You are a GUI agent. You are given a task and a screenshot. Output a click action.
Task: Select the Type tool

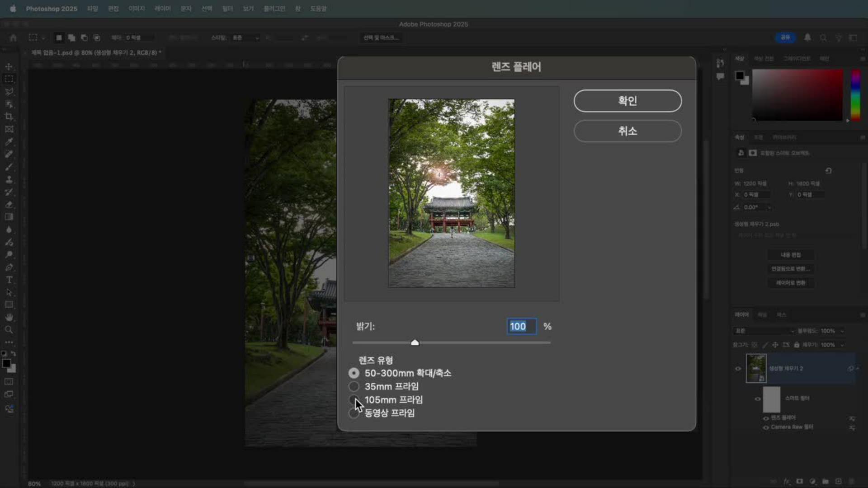(x=9, y=280)
